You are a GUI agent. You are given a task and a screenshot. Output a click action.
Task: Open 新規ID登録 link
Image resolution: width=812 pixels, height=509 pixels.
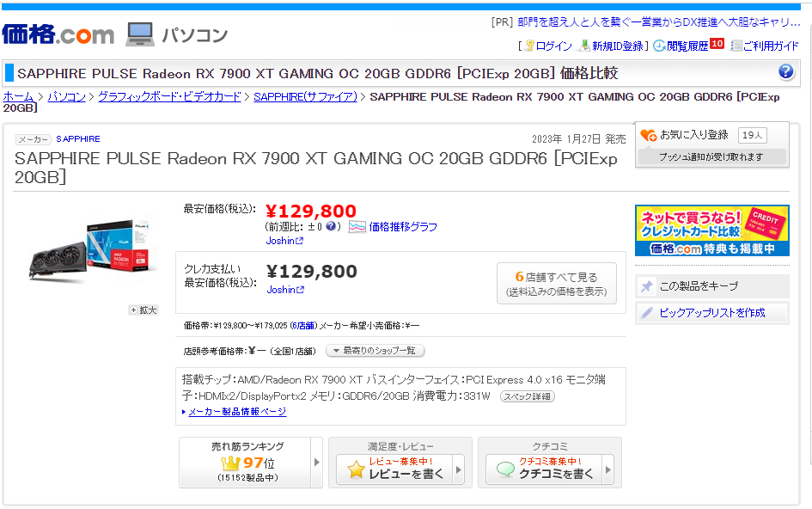pyautogui.click(x=617, y=46)
